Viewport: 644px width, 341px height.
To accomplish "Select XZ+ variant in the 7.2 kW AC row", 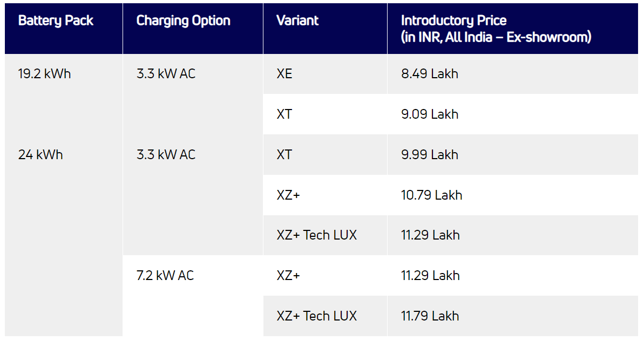I will 288,276.
